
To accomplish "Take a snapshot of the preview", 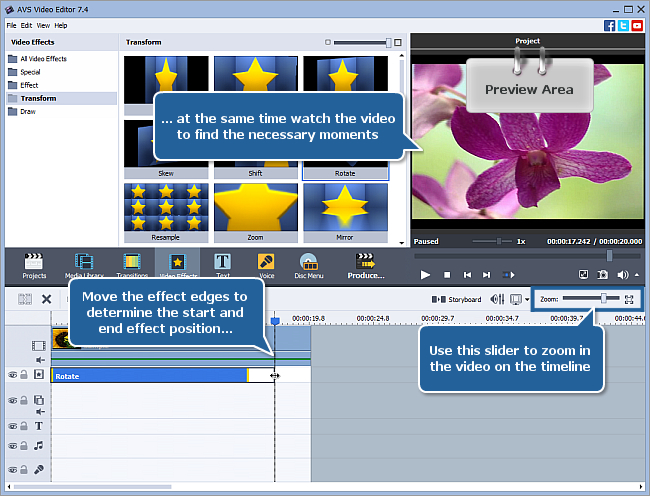I will coord(602,274).
